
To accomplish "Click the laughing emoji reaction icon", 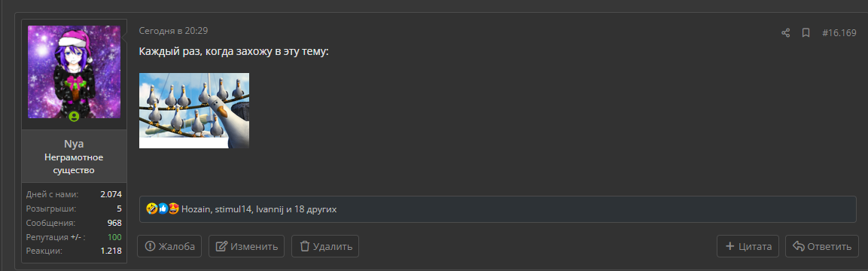I will click(151, 209).
